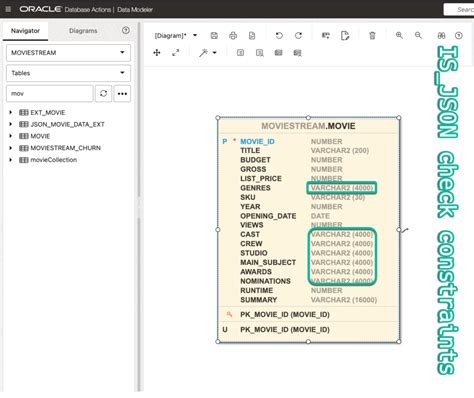Open find with the binoculars icon
The height and width of the screenshot is (398, 474).
tap(441, 35)
